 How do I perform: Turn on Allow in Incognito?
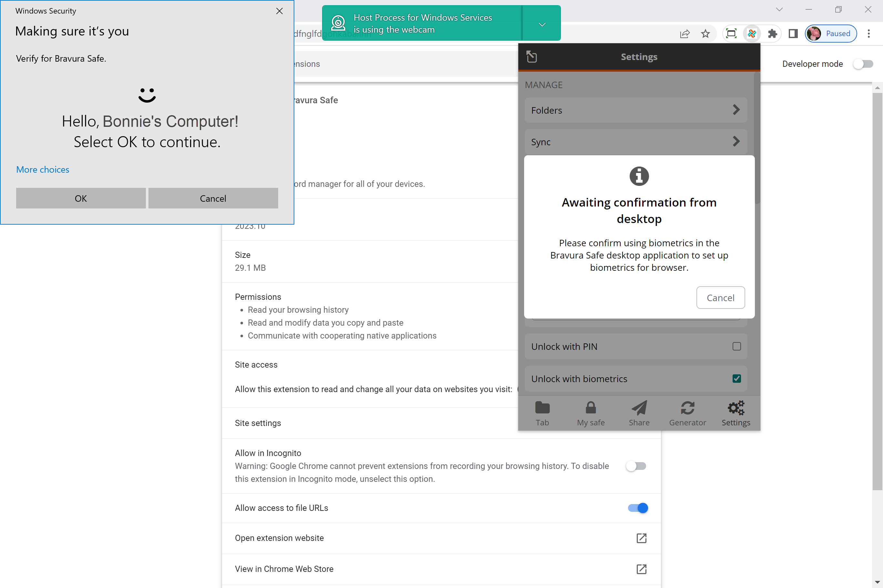(x=636, y=466)
